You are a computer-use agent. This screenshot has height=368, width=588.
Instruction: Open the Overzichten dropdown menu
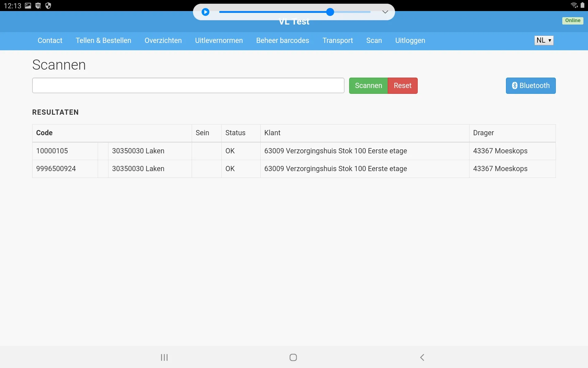[163, 40]
